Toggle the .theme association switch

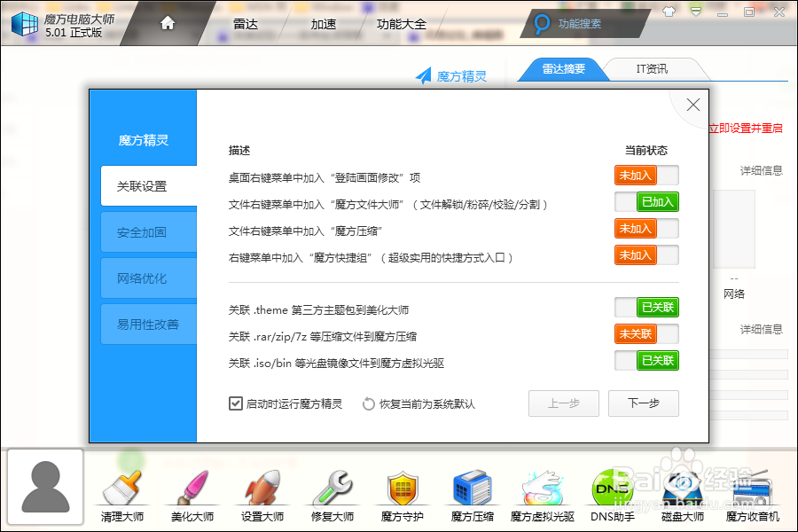coord(646,308)
